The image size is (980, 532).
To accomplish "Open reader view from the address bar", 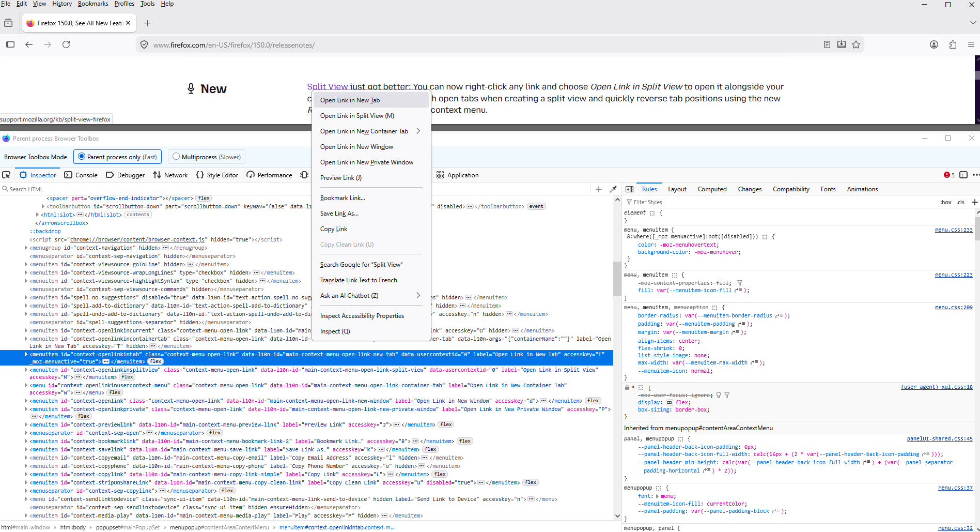I will point(827,44).
